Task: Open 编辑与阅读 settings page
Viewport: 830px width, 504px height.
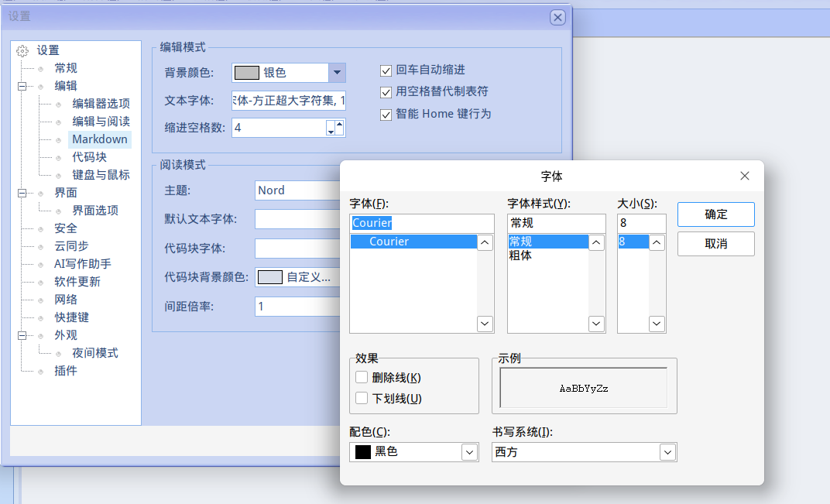Action: coord(101,122)
